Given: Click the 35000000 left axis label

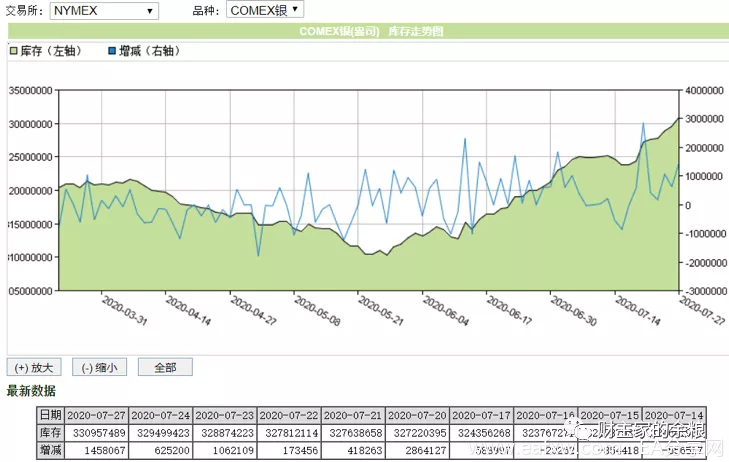Looking at the screenshot, I should point(31,91).
